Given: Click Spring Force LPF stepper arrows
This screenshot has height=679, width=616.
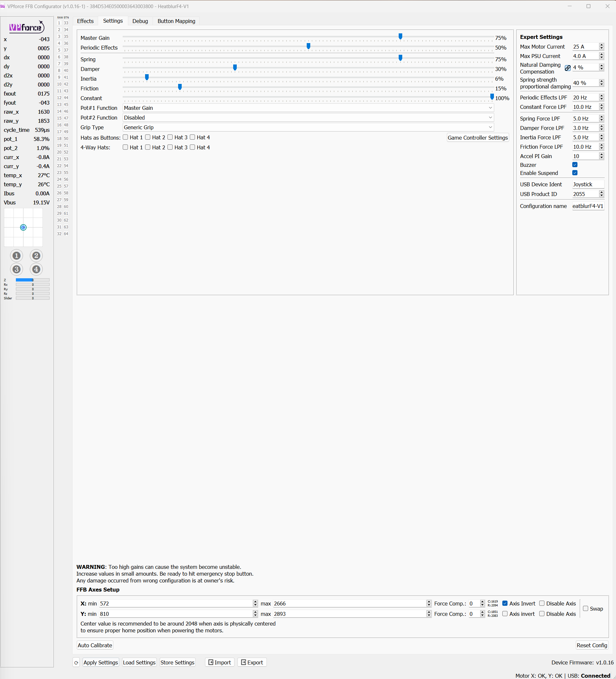Looking at the screenshot, I should tap(601, 119).
